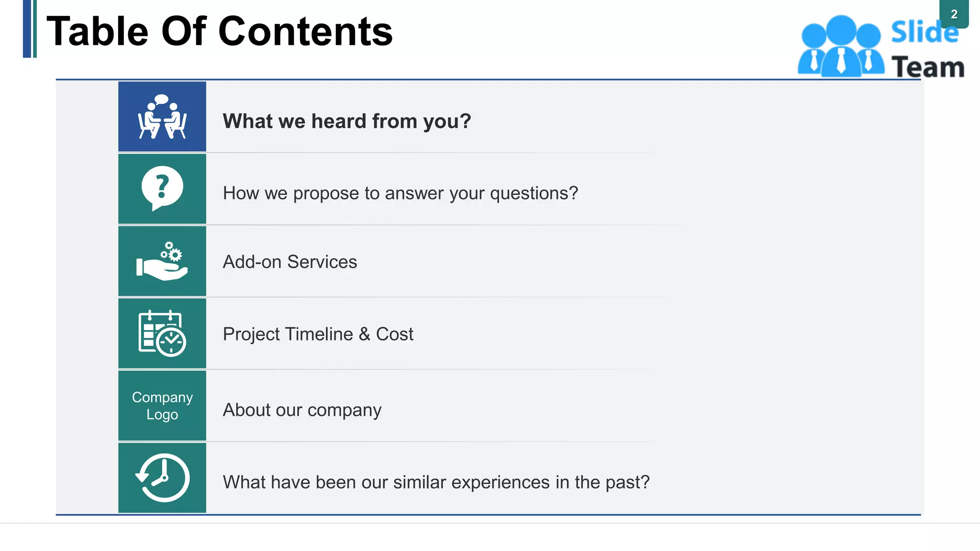The image size is (980, 551).
Task: Go to Project Timeline & Cost
Action: (x=318, y=334)
